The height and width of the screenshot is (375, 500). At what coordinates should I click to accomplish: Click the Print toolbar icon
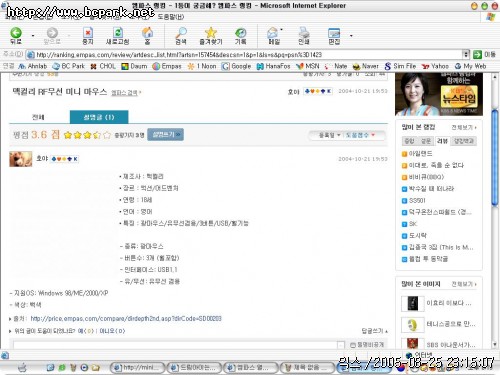(x=304, y=35)
